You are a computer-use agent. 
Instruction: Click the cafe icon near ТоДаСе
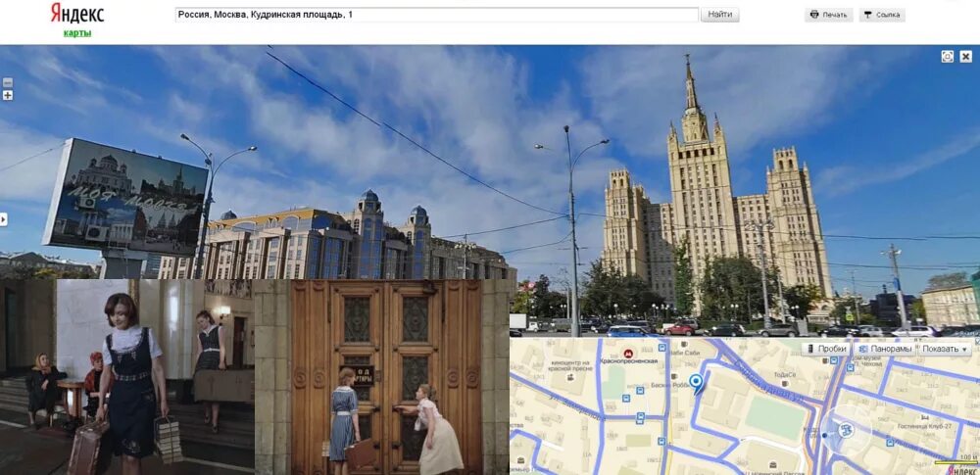click(x=784, y=384)
